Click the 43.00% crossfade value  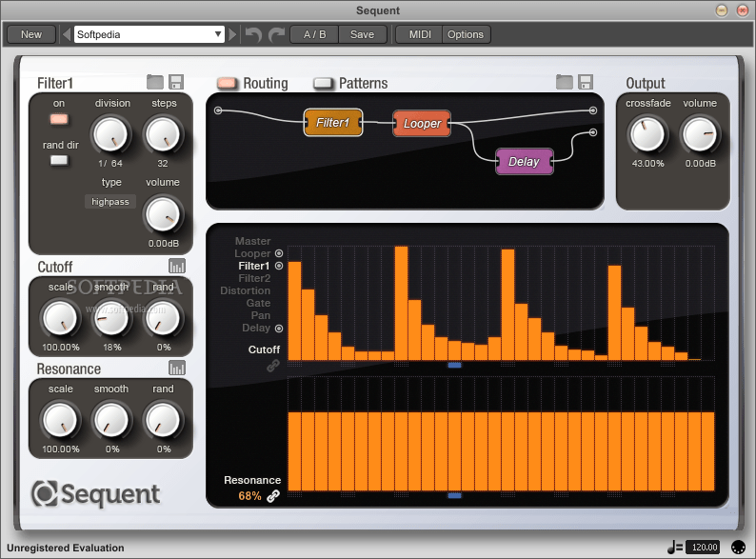click(648, 164)
